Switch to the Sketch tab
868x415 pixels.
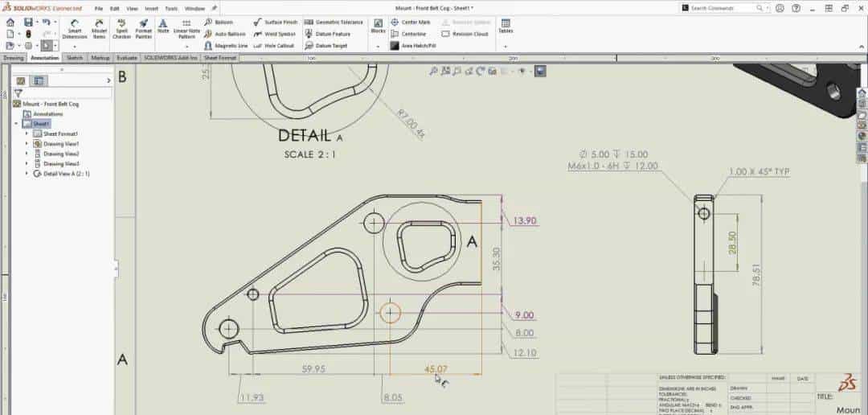click(x=75, y=58)
